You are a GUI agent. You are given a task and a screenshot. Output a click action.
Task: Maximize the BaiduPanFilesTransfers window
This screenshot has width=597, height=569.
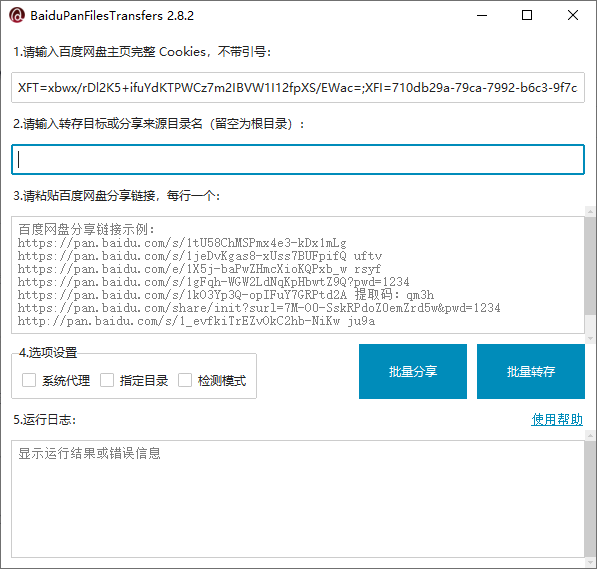tap(527, 16)
